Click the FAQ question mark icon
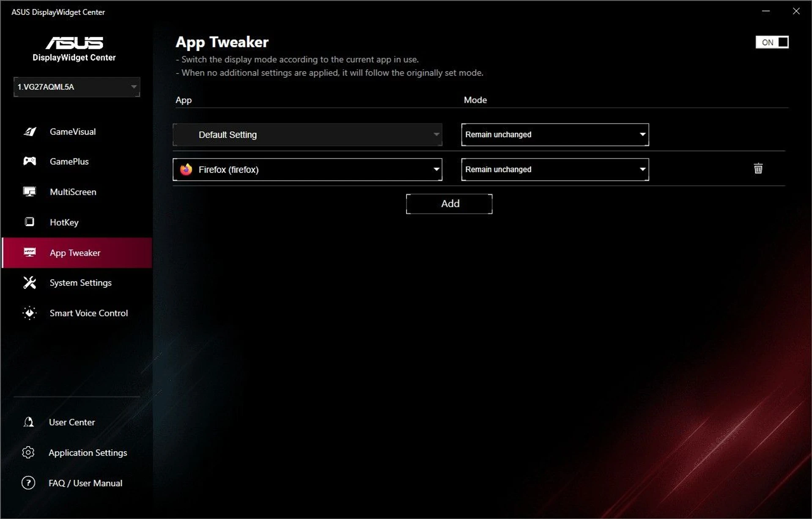This screenshot has height=519, width=812. coord(28,483)
